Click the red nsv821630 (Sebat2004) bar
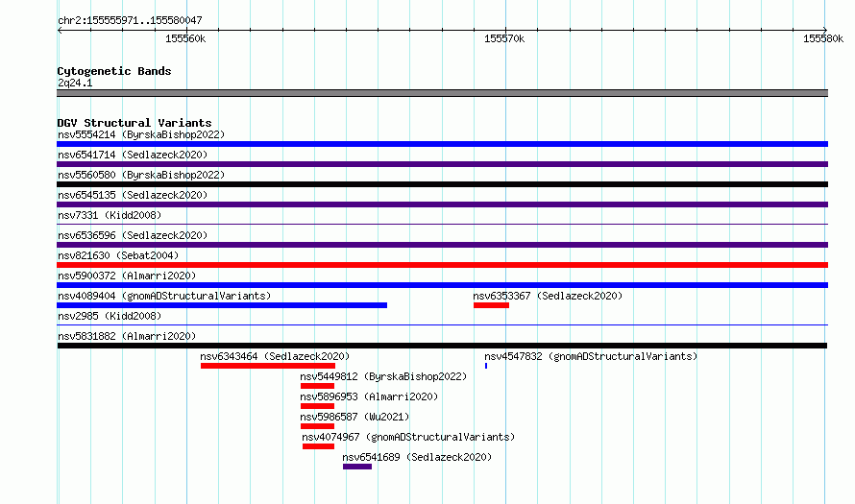 pyautogui.click(x=442, y=265)
